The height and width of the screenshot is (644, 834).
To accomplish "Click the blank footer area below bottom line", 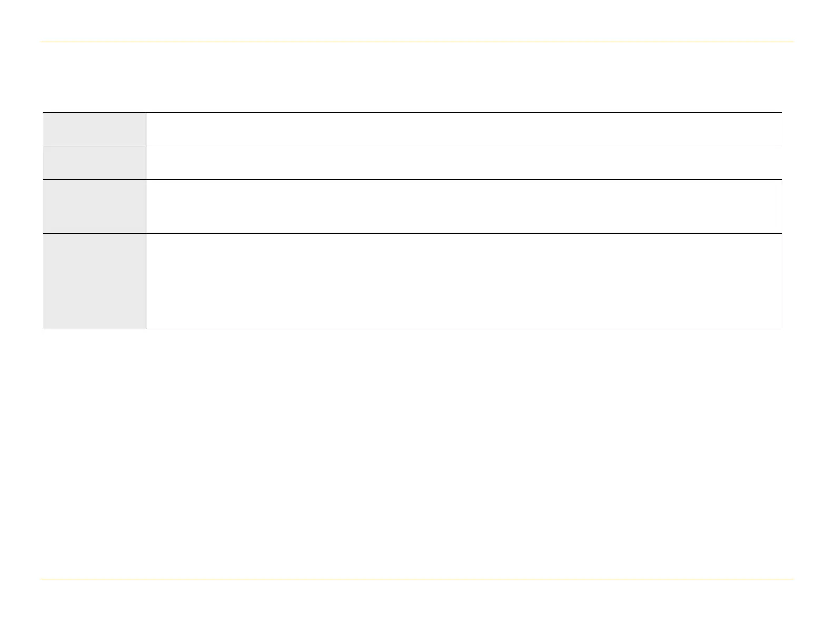I will coord(417,610).
